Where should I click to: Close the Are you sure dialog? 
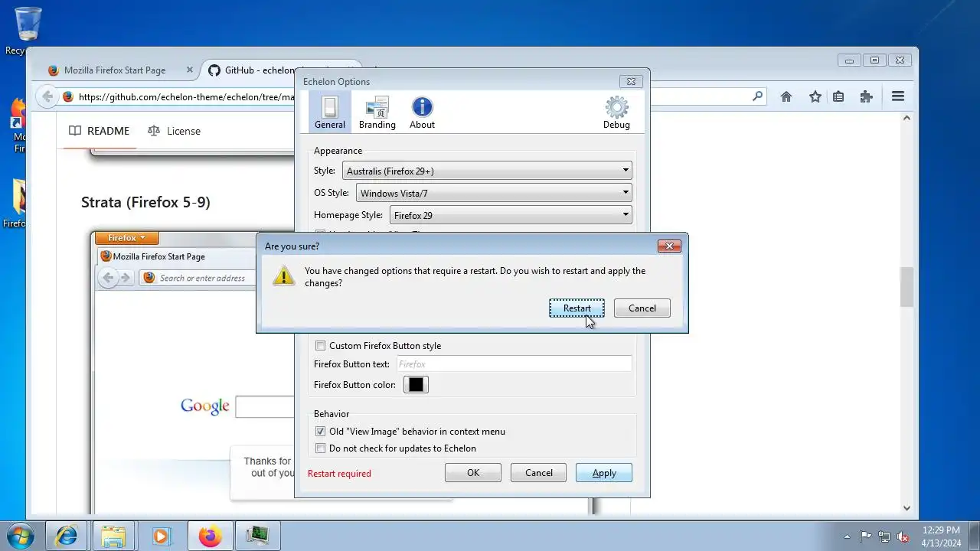coord(669,246)
